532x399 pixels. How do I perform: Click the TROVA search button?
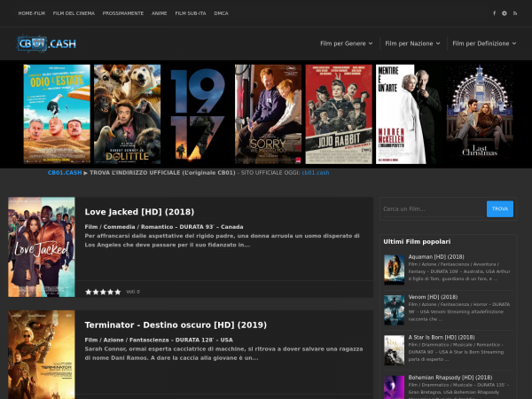coord(500,208)
